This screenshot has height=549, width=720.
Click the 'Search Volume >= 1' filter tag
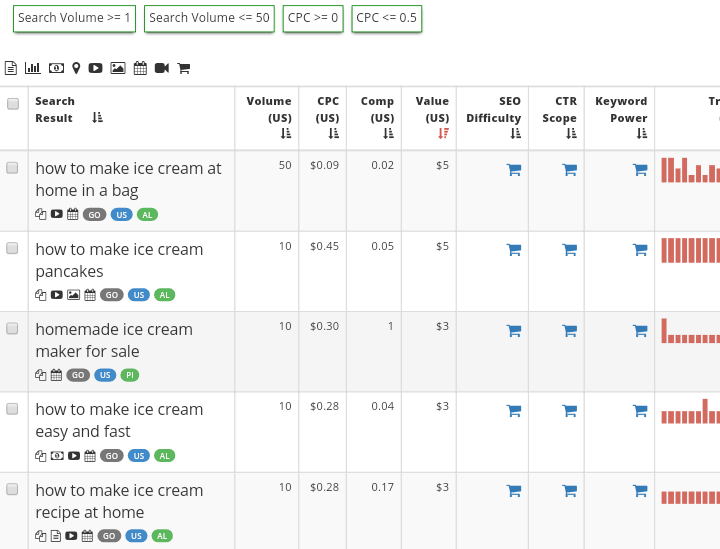pyautogui.click(x=75, y=18)
